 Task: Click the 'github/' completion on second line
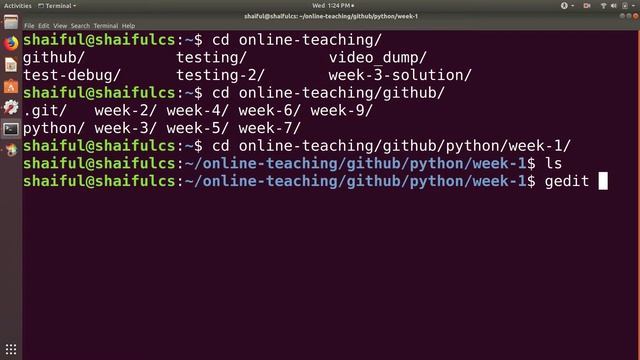(54, 58)
